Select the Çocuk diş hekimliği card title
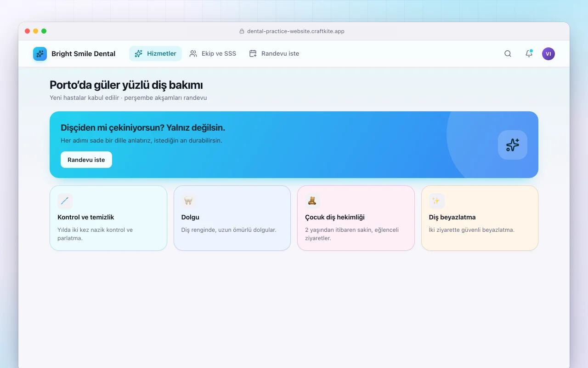Image resolution: width=588 pixels, height=368 pixels. coord(335,217)
